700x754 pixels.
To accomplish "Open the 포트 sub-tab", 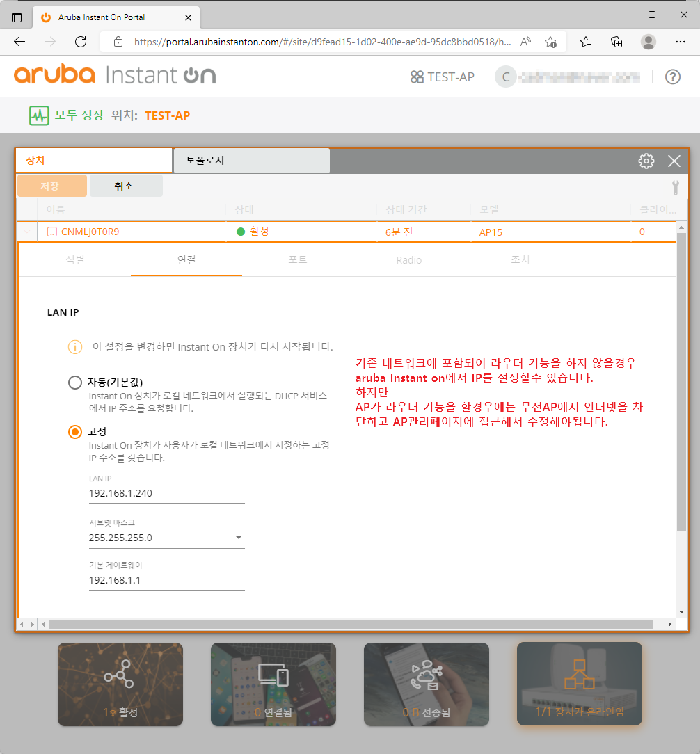I will (x=297, y=260).
